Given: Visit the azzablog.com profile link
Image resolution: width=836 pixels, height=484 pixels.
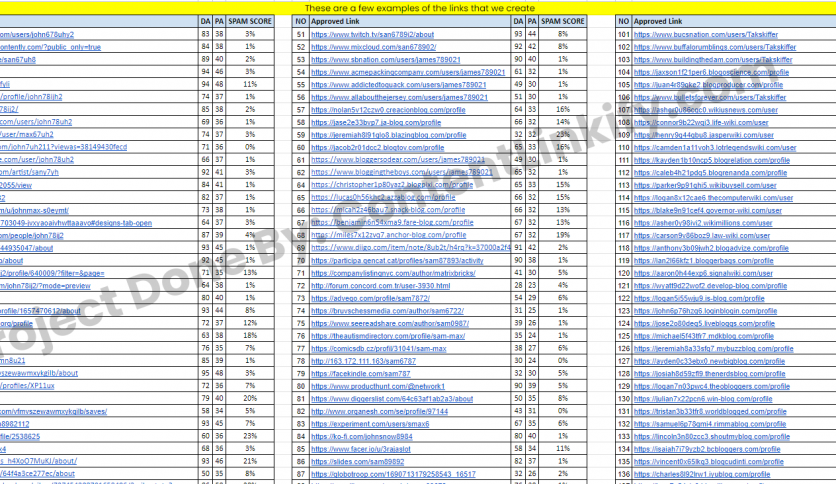Looking at the screenshot, I should click(x=383, y=197).
